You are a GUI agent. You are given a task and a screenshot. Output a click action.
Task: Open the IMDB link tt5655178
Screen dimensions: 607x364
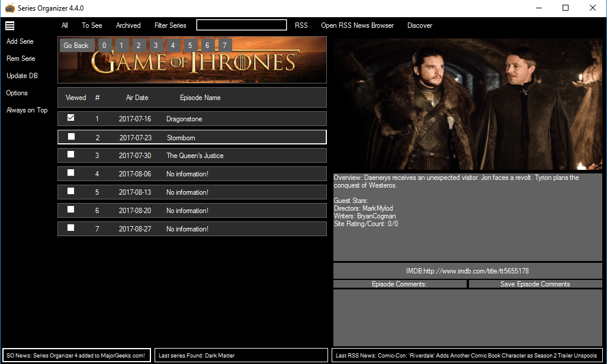[x=468, y=271]
